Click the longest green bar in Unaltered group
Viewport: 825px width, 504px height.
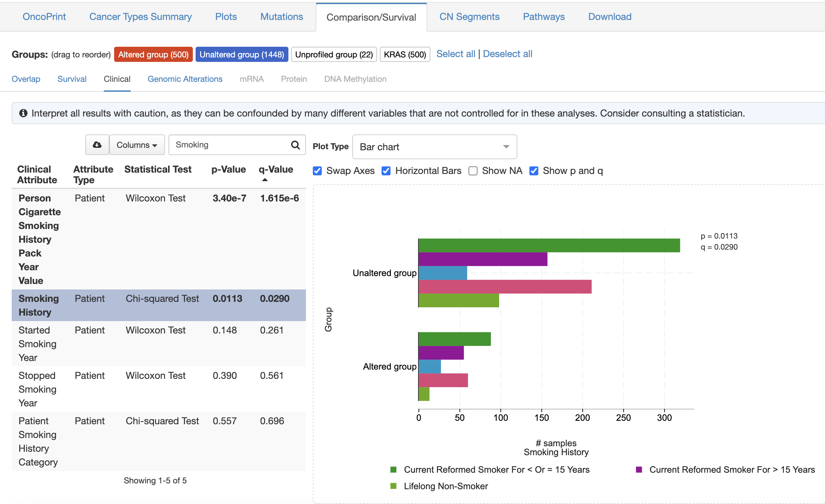click(x=549, y=245)
